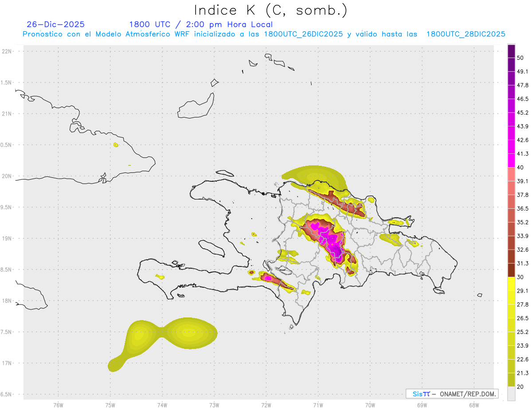Click the '21N' latitude axis label
Viewport: 532px width, 411px height.
click(7, 114)
